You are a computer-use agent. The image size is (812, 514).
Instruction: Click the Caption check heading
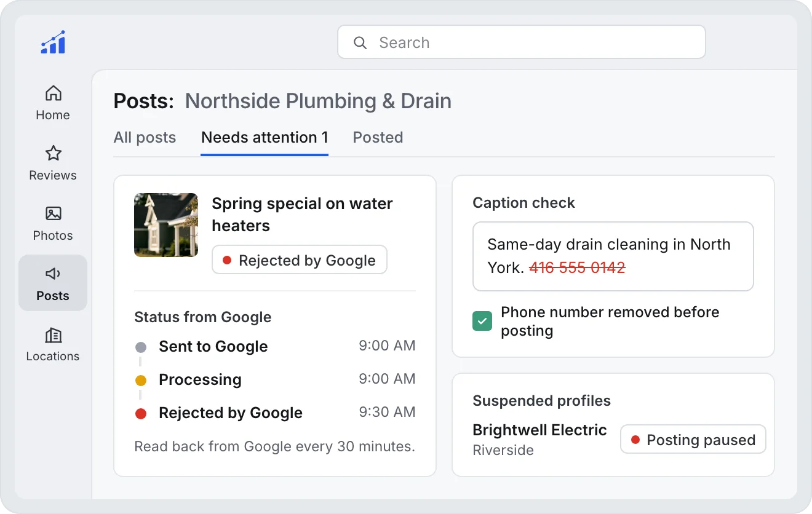click(x=523, y=203)
